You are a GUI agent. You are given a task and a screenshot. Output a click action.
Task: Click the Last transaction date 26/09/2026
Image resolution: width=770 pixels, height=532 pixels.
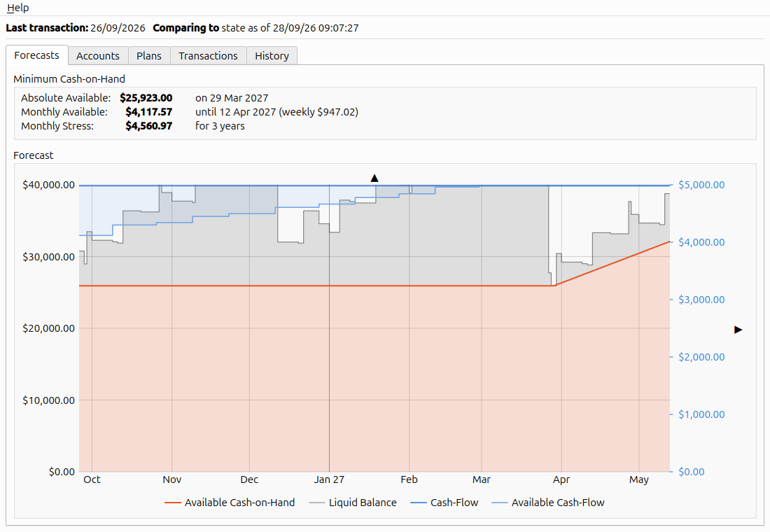pyautogui.click(x=118, y=28)
